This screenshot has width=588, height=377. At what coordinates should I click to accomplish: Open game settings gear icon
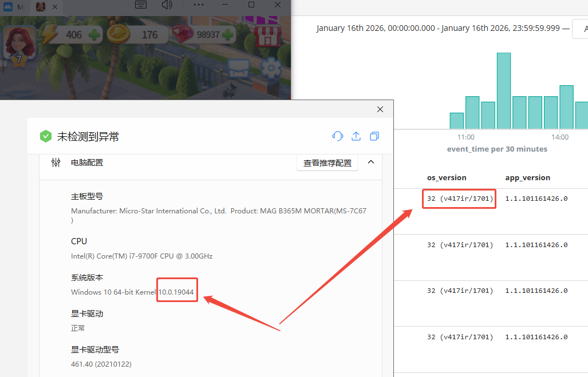(x=270, y=69)
